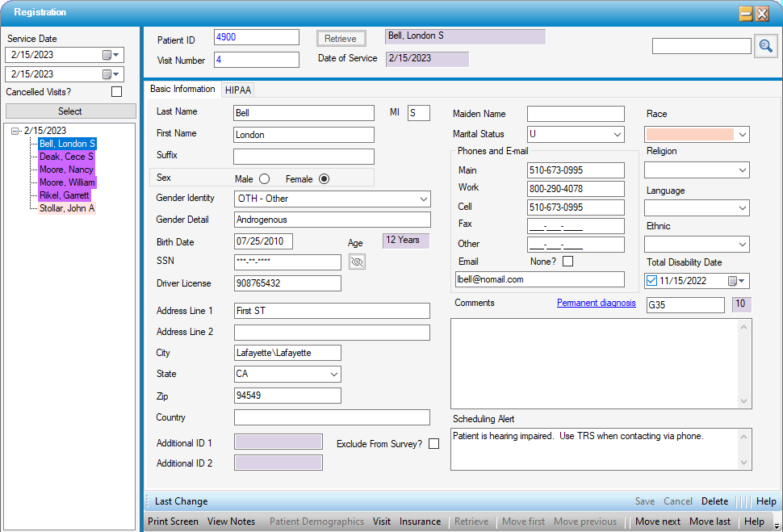Screen dimensions: 783x532
Task: Click the Address Line 2 field
Action: [x=332, y=333]
